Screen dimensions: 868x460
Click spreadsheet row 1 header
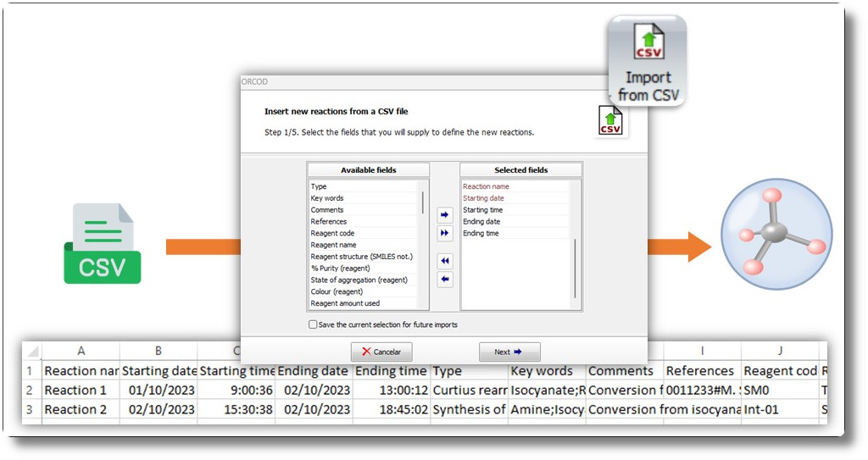point(31,371)
